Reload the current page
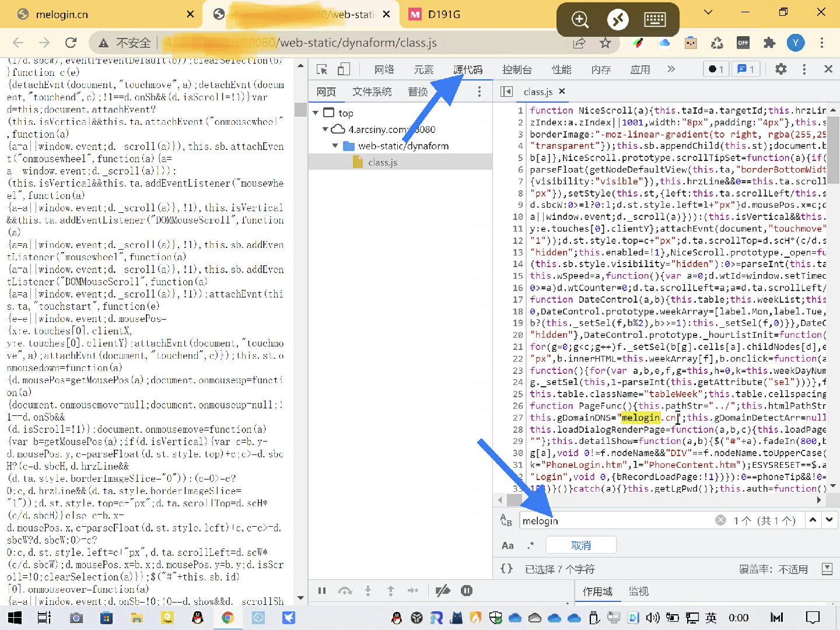Screen dimensions: 840x630 click(71, 43)
